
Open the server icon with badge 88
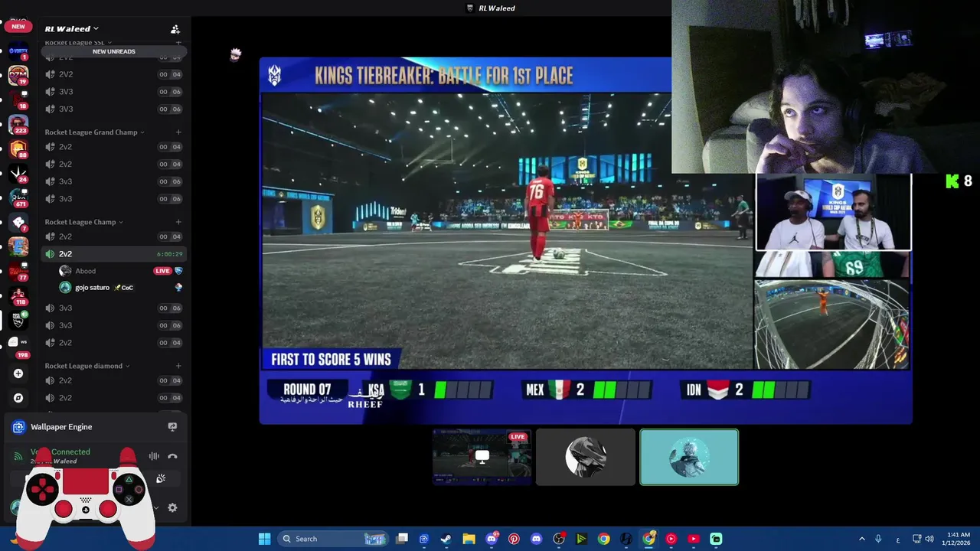18,148
